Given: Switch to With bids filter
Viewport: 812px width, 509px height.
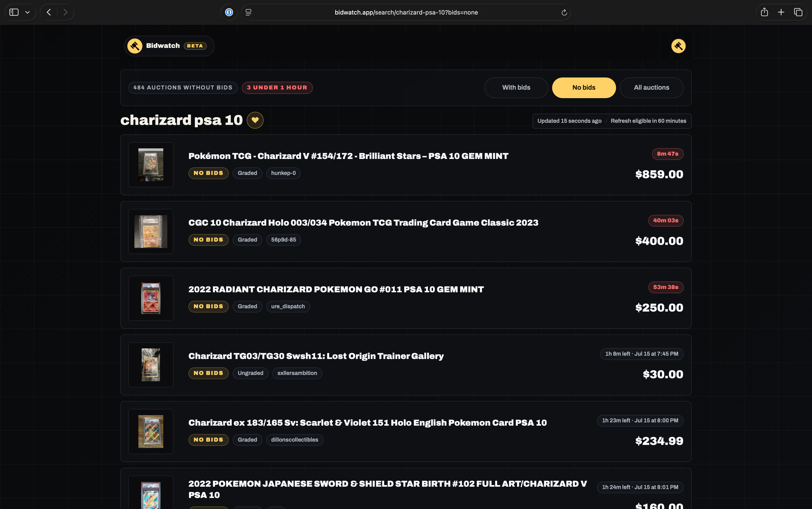Looking at the screenshot, I should [516, 88].
